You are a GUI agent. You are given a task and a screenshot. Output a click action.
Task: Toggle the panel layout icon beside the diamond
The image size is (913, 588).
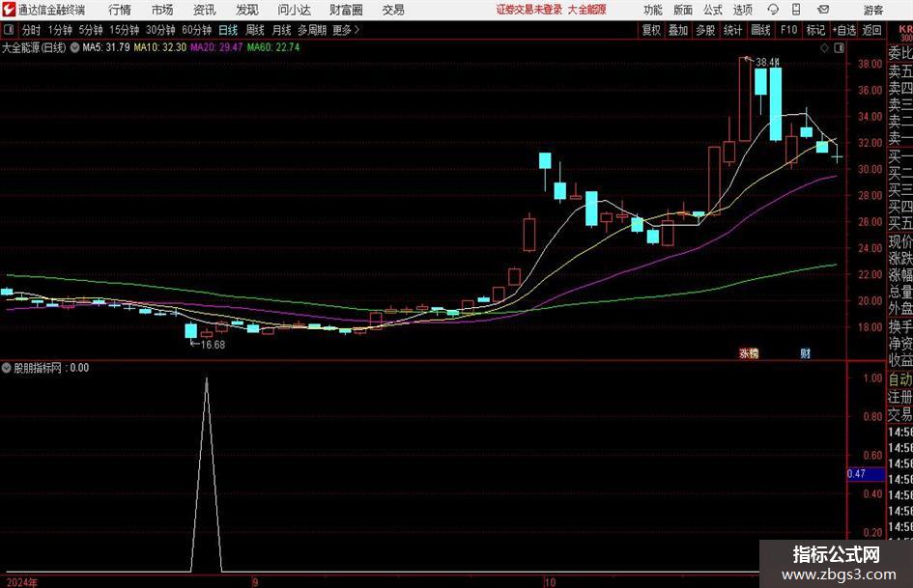coord(839,47)
